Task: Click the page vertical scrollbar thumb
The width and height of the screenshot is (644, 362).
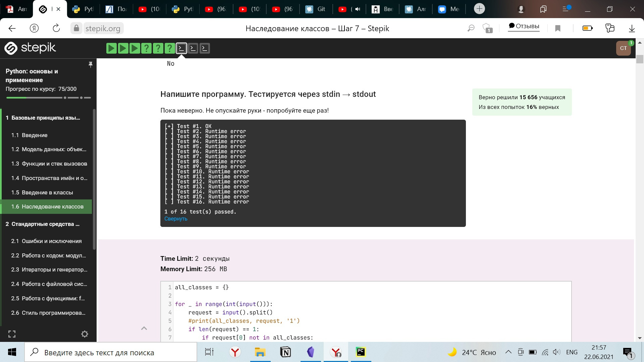Action: [x=640, y=59]
